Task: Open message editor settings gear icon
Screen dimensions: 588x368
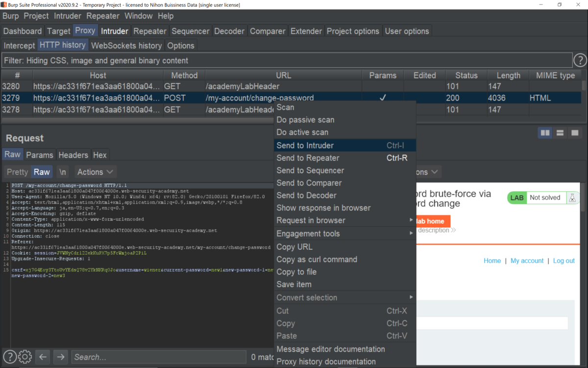Action: pyautogui.click(x=25, y=357)
